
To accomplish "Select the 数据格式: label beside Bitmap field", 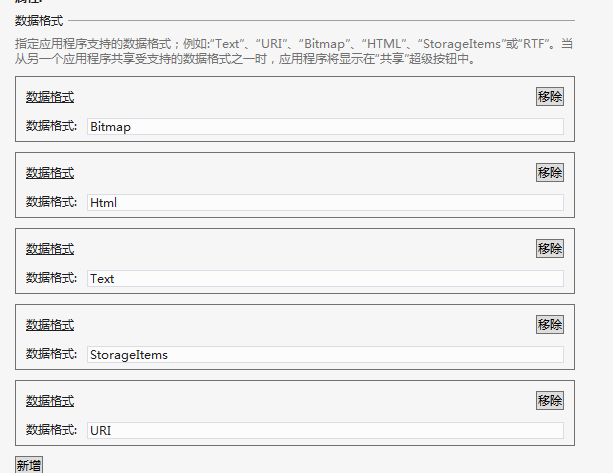I will tap(52, 126).
